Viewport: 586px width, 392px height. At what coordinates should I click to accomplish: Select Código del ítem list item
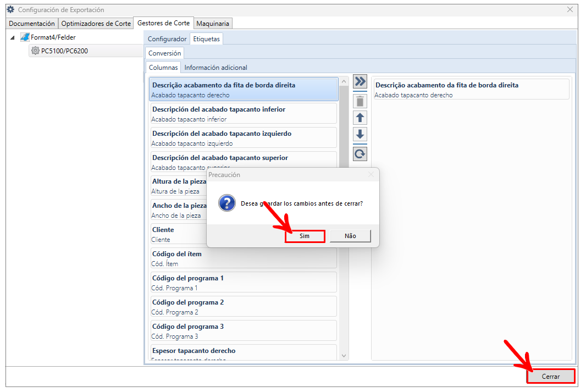[244, 258]
